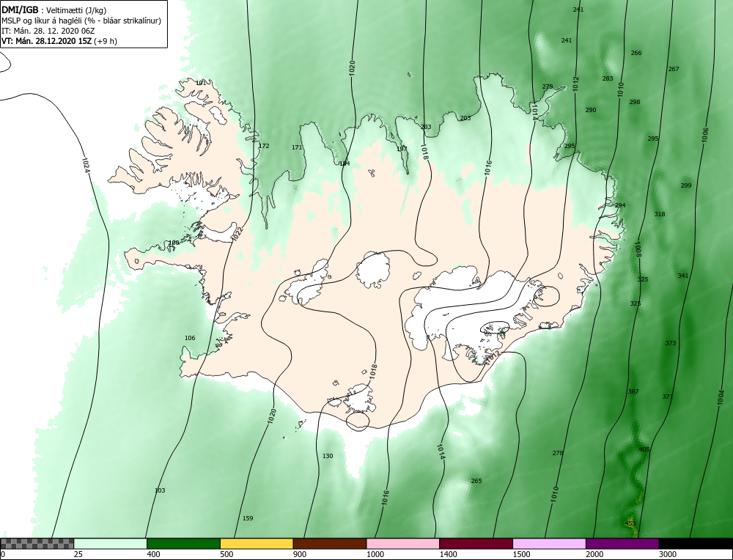Image resolution: width=733 pixels, height=560 pixels.
Task: Click the CAPE value 290
Action: coord(591,110)
